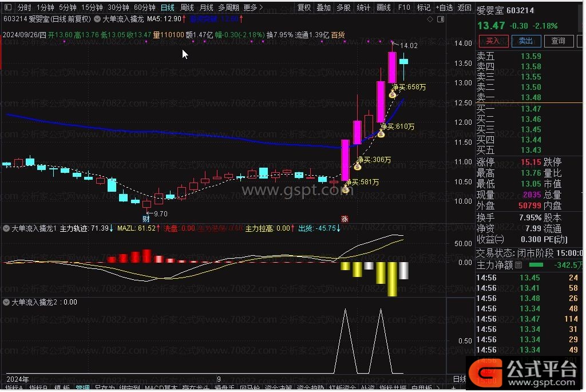Screen dimensions: 586x392
Task: Click the arrow after 自用板 tab
Action: [438, 388]
